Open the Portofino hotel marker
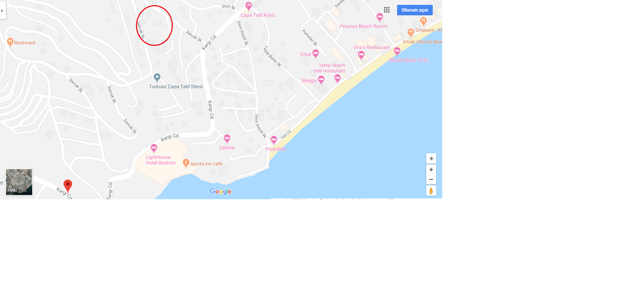This screenshot has width=644, height=301. click(x=274, y=140)
